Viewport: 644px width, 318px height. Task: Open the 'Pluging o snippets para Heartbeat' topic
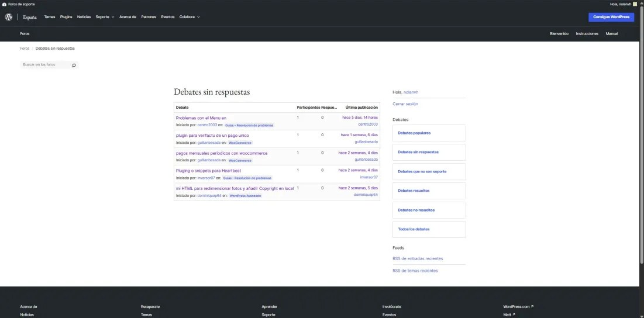[208, 171]
